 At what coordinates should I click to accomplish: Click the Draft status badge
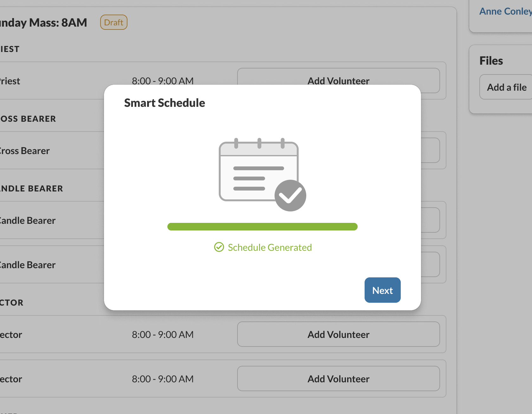click(x=114, y=23)
